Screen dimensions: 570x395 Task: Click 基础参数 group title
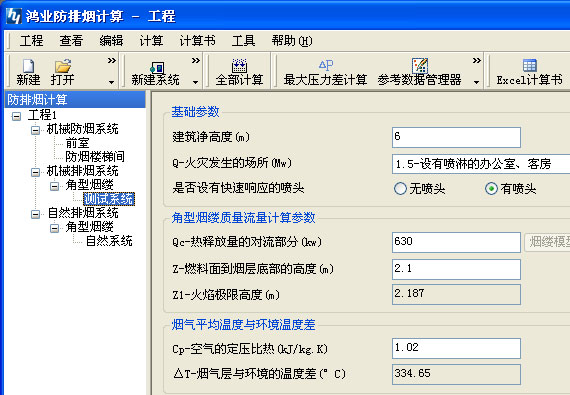tap(195, 112)
